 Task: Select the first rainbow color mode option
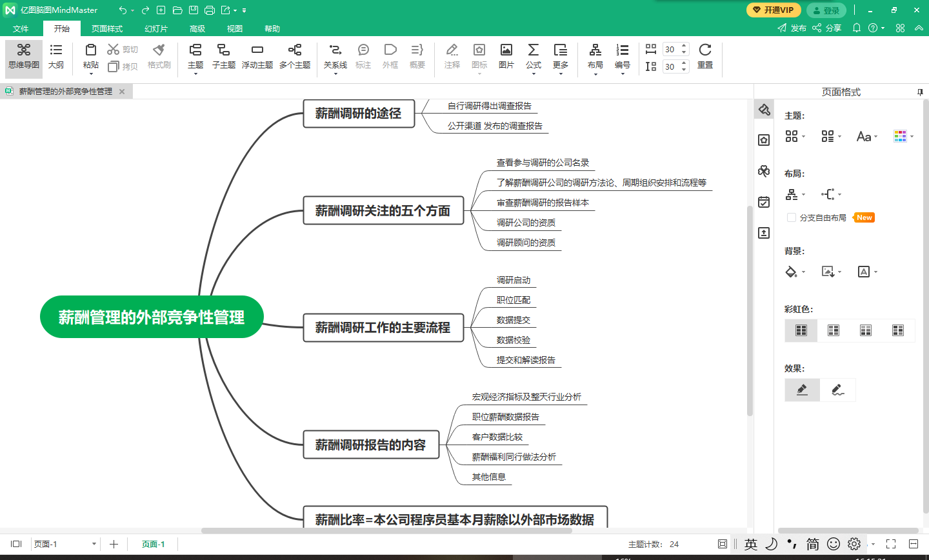tap(801, 330)
